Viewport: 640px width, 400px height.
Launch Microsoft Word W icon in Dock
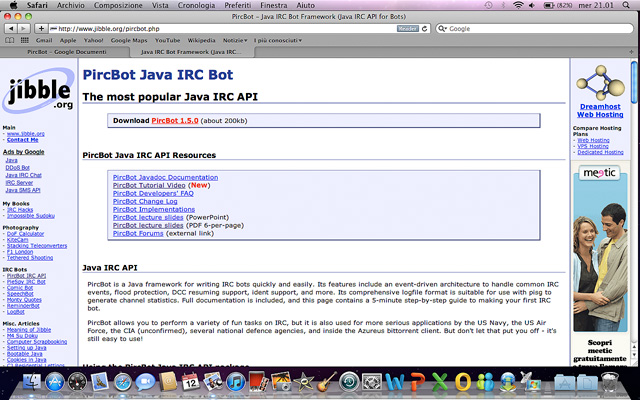[395, 382]
